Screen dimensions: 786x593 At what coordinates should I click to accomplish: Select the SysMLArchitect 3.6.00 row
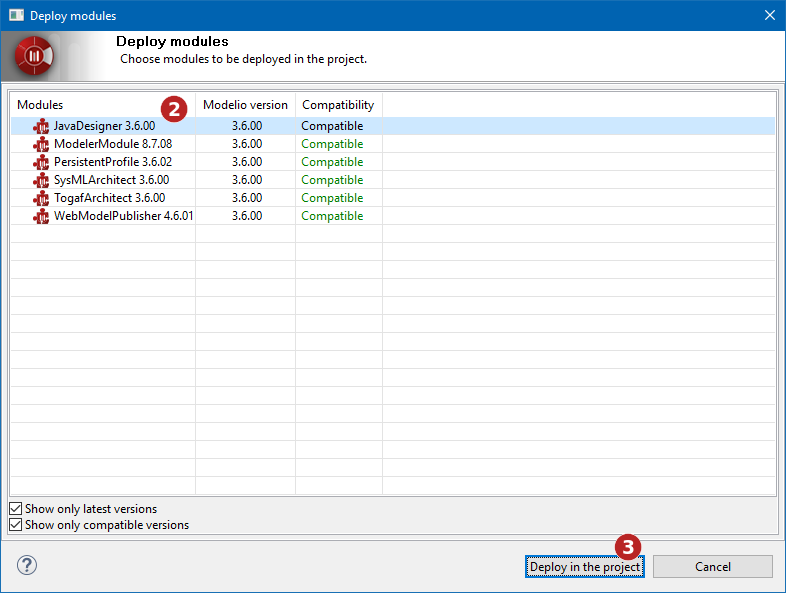point(111,180)
